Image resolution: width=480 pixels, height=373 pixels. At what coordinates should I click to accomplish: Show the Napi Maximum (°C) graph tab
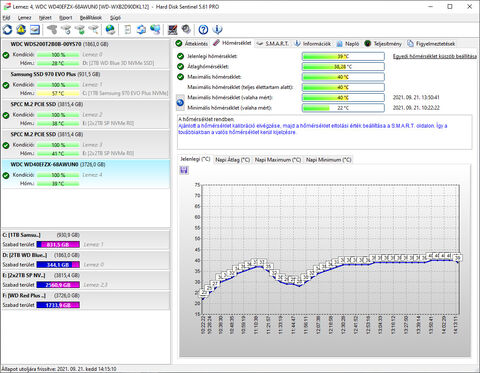pyautogui.click(x=278, y=160)
